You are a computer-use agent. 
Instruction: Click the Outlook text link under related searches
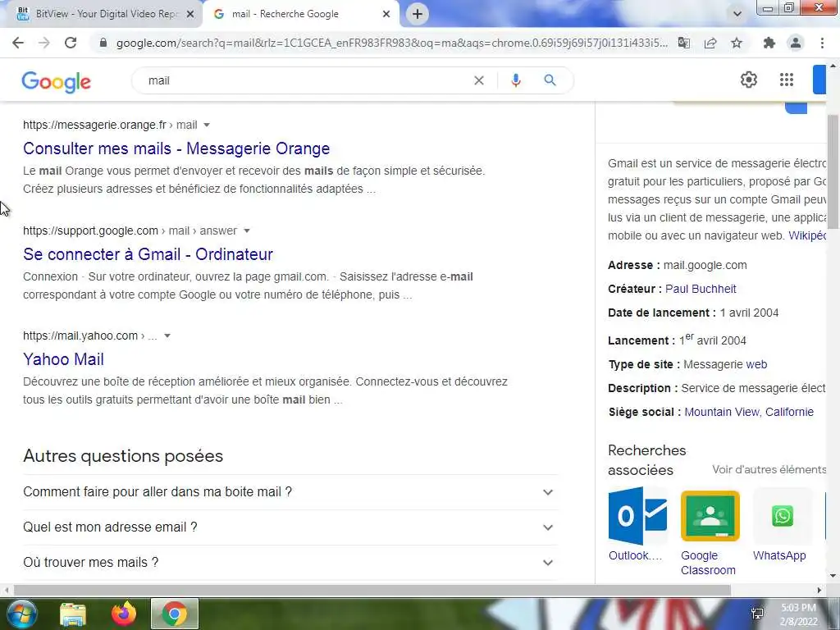pyautogui.click(x=636, y=555)
